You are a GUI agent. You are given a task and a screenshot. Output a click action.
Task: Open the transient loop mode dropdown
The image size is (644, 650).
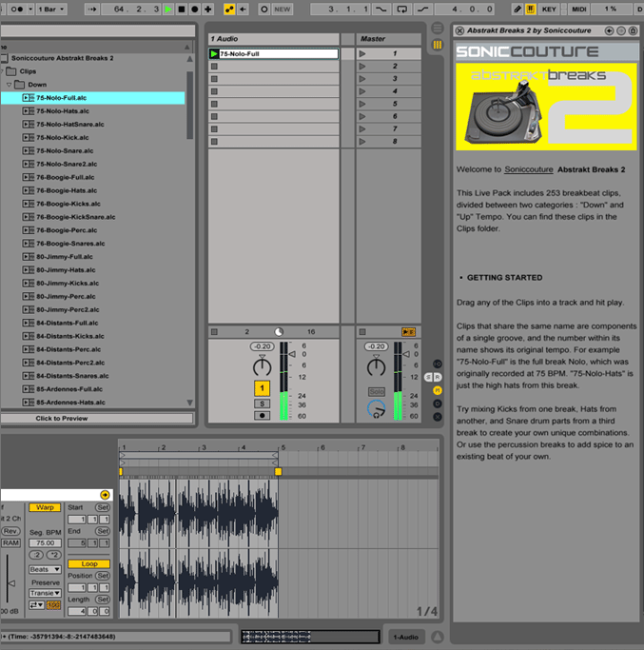pos(36,605)
